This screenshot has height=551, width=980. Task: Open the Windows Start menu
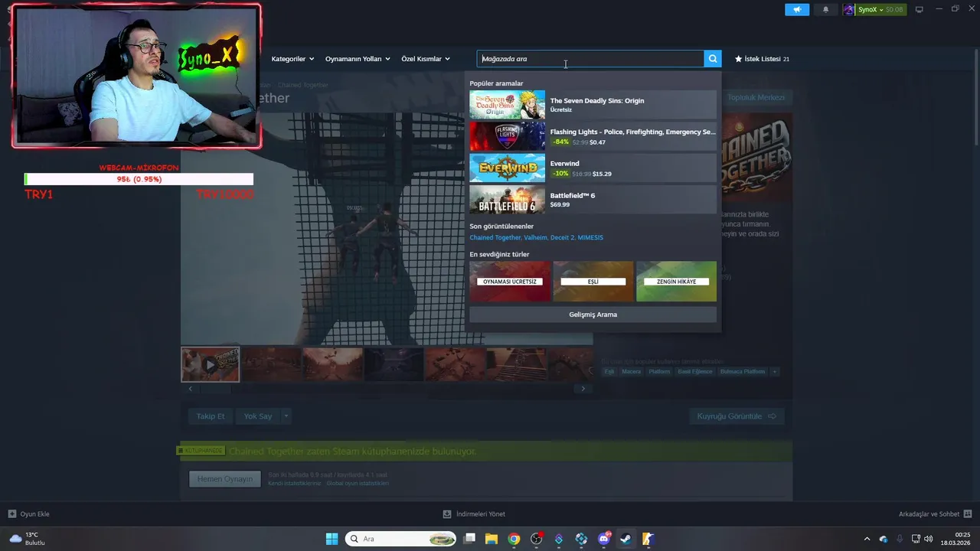(332, 539)
